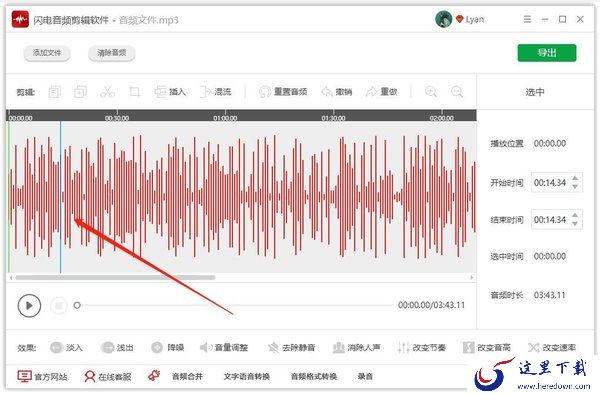The height and width of the screenshot is (394, 600).
Task: Open the 录音 recording tool
Action: (x=365, y=376)
